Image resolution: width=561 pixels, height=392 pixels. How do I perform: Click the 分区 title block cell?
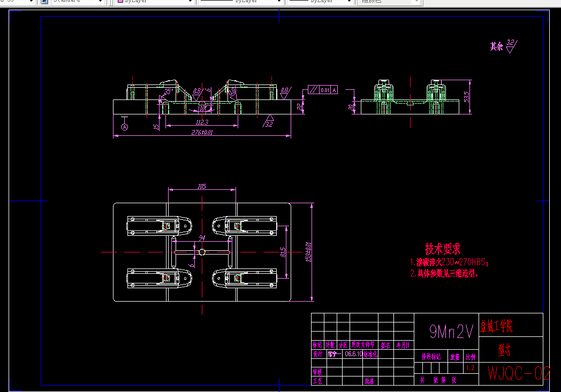pyautogui.click(x=343, y=345)
